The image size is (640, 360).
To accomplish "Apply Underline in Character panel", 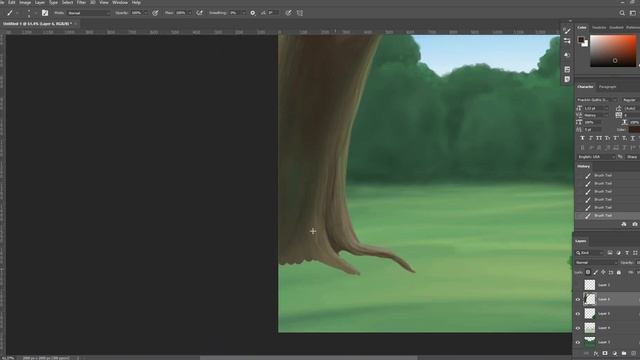I will coord(633,138).
